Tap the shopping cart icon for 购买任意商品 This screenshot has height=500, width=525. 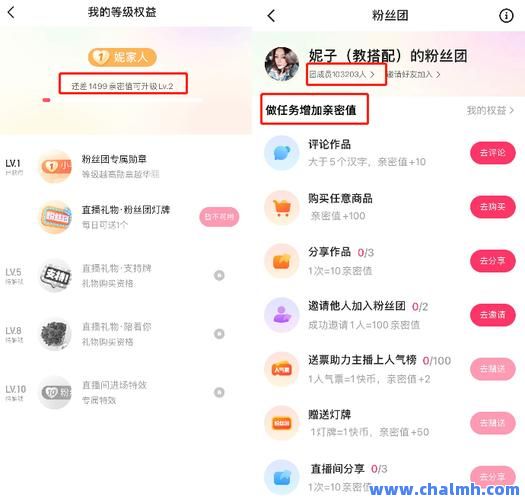282,207
